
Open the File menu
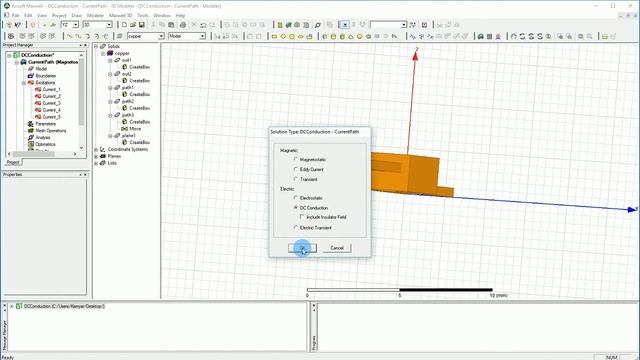coord(16,16)
